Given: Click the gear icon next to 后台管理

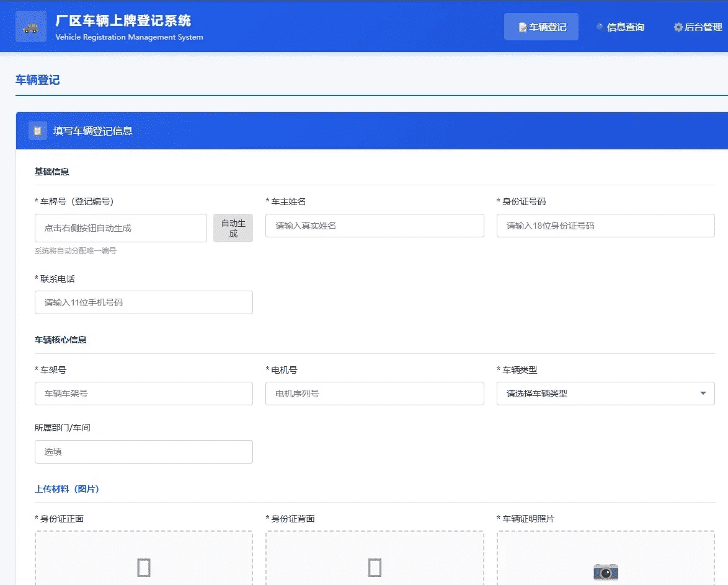Looking at the screenshot, I should pos(678,27).
